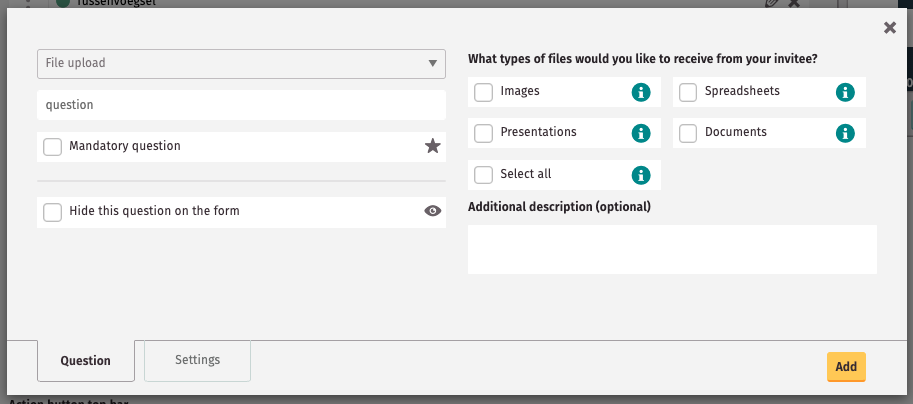Enable the Mandatory question checkbox
Viewport: 913px width, 404px height.
[x=53, y=147]
